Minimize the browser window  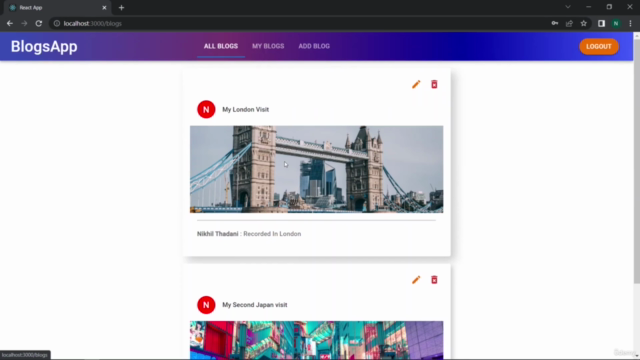pyautogui.click(x=588, y=7)
